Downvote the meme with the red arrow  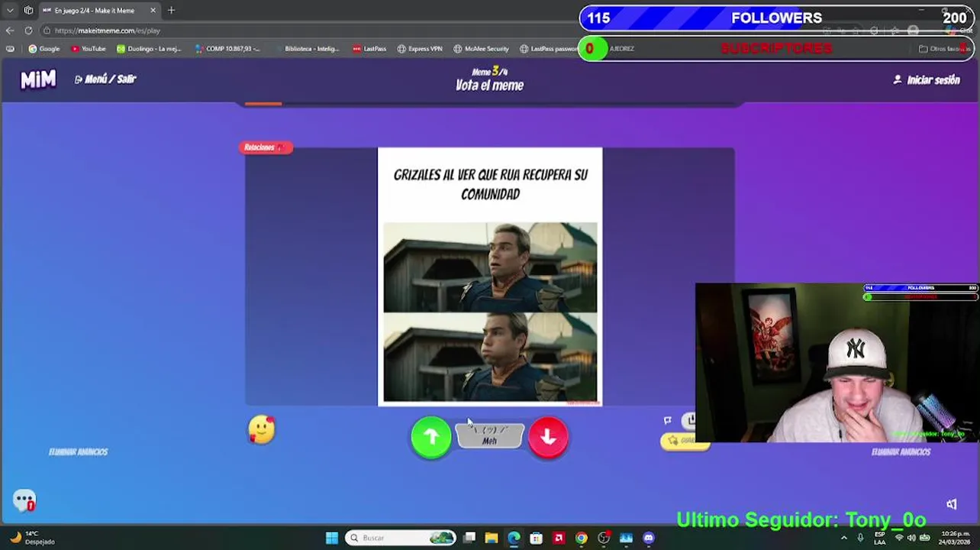click(548, 437)
